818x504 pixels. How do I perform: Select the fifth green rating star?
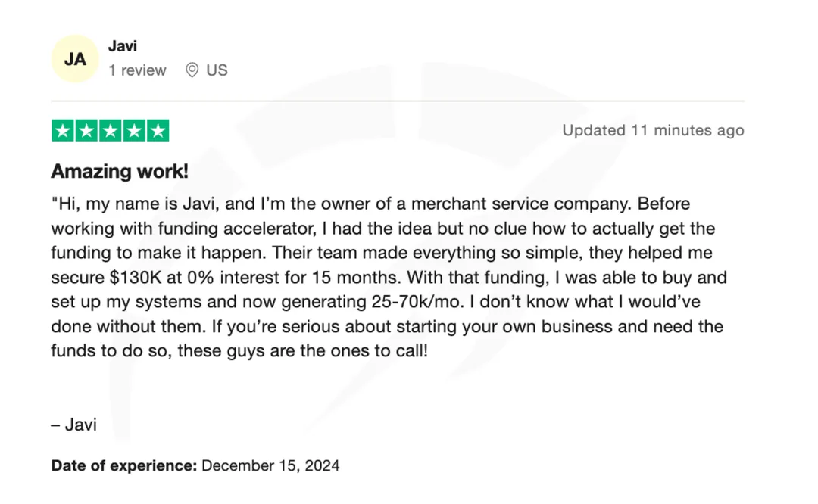coord(158,131)
